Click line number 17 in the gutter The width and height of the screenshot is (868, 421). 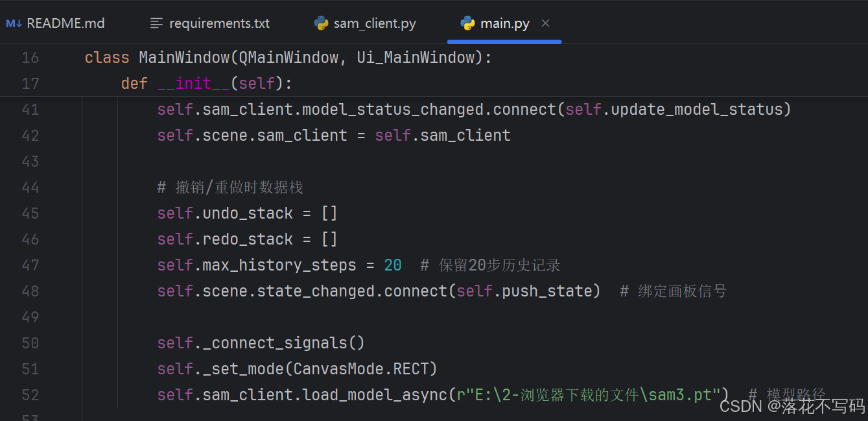pyautogui.click(x=30, y=84)
